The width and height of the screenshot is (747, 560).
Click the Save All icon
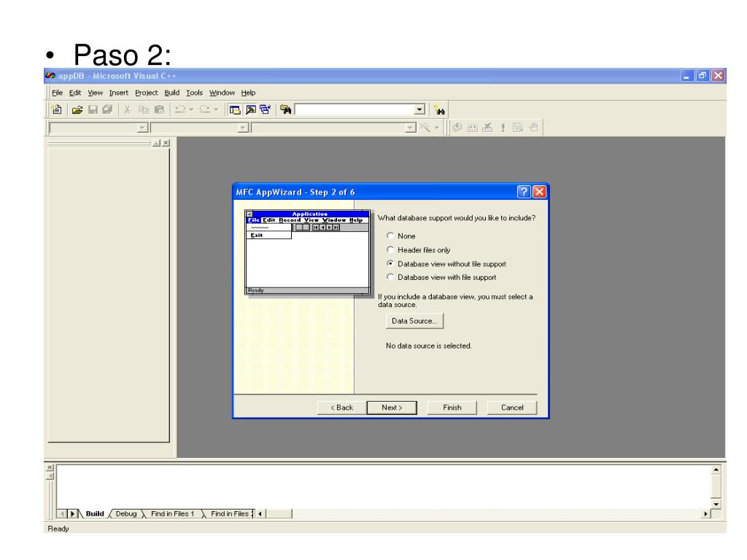(x=108, y=109)
